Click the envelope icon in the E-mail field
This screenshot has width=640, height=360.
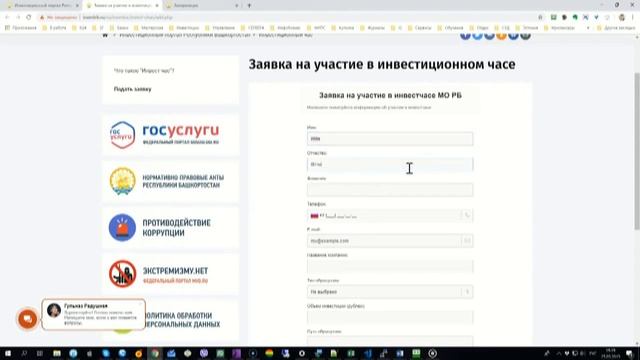[467, 241]
